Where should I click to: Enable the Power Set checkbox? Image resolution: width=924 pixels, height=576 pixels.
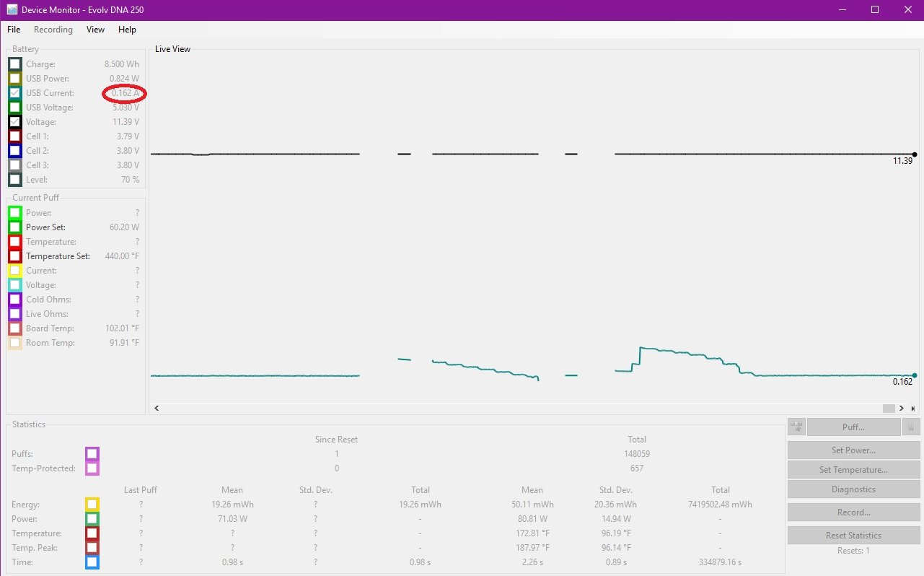point(15,227)
